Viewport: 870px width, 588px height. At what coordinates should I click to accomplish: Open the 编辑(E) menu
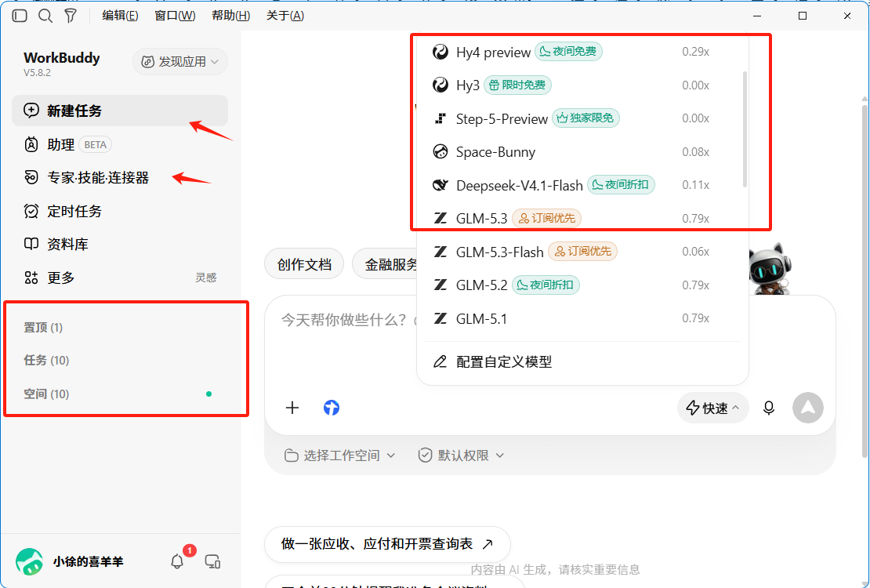pos(120,16)
